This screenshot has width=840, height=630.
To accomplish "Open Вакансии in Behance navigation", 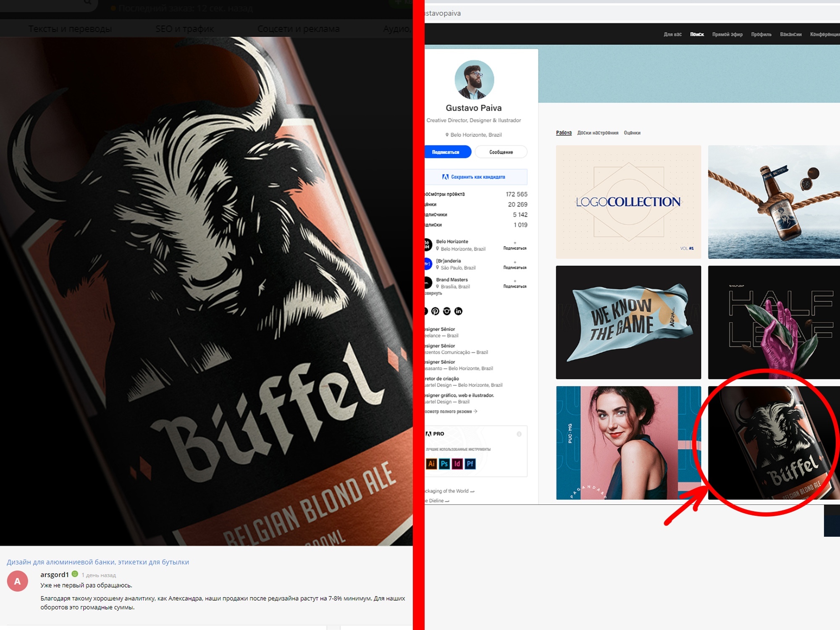I will click(790, 34).
